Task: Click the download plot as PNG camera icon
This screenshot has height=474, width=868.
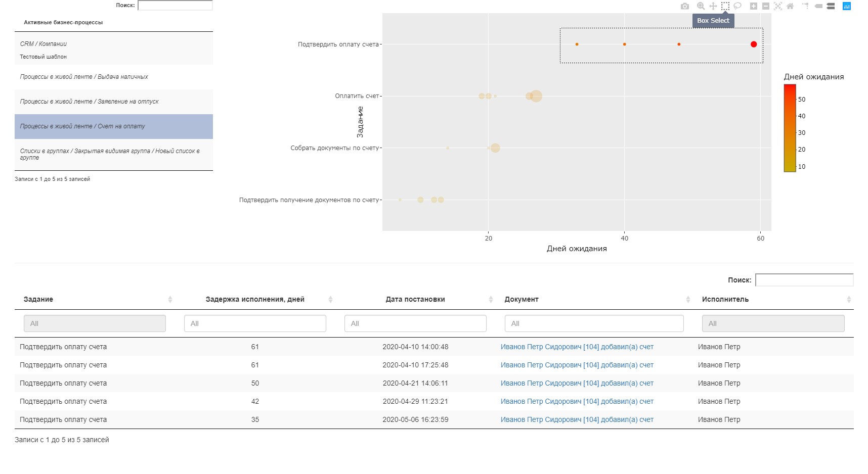Action: [x=684, y=6]
